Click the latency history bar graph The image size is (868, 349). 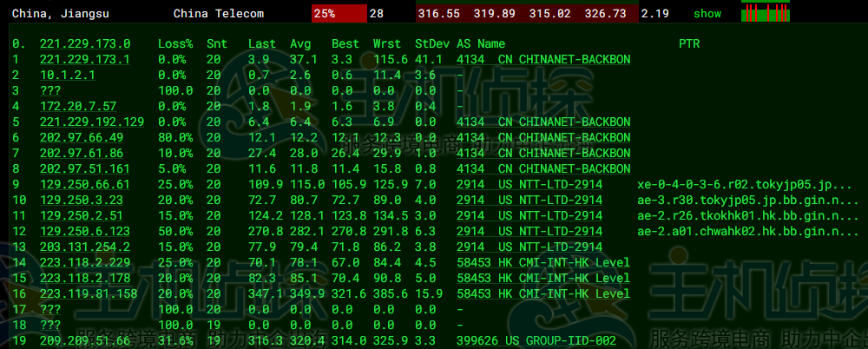click(x=765, y=13)
